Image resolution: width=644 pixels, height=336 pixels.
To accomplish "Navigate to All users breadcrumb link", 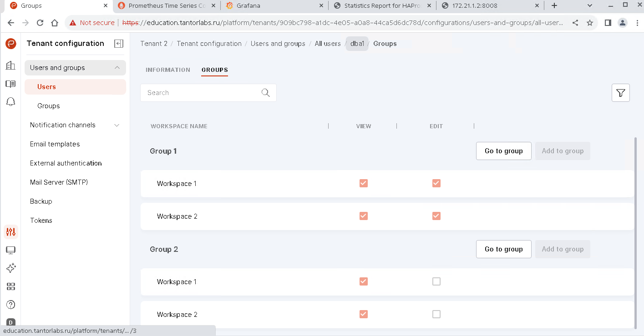I will tap(328, 44).
